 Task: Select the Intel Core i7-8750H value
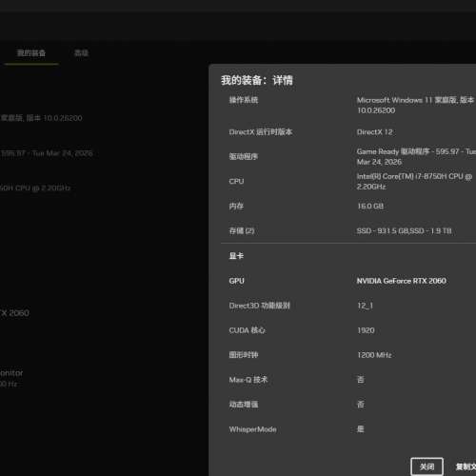[414, 181]
